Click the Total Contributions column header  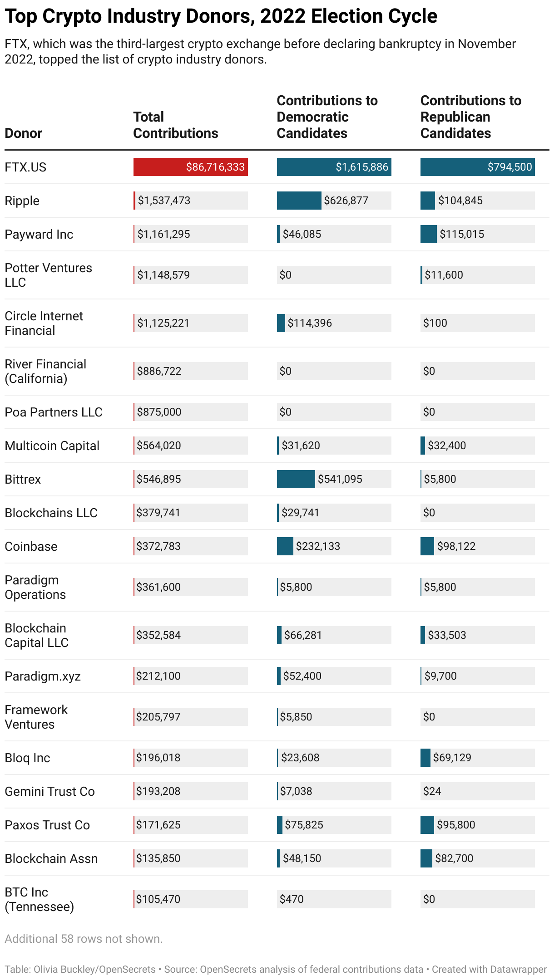click(175, 125)
